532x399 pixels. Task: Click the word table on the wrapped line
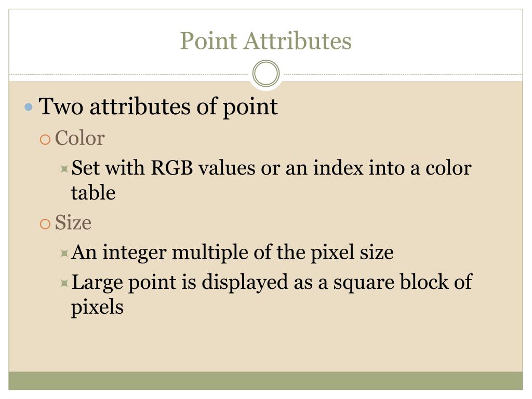[94, 193]
